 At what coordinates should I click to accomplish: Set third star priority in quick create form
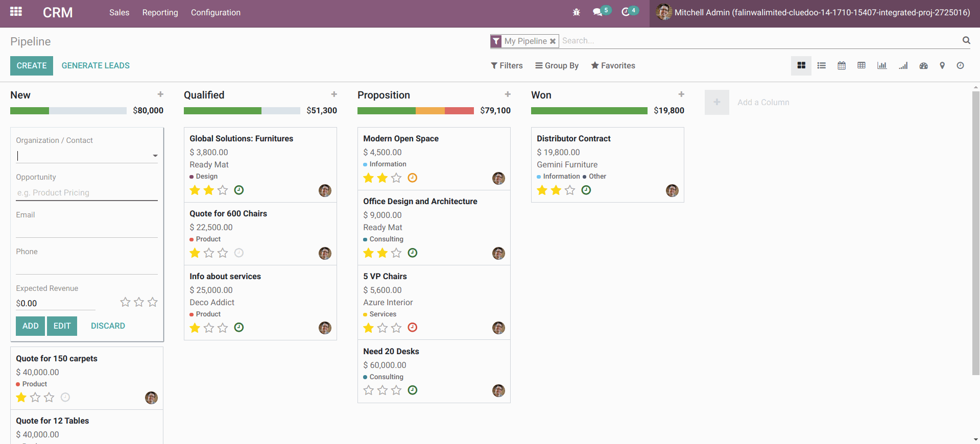tap(153, 302)
